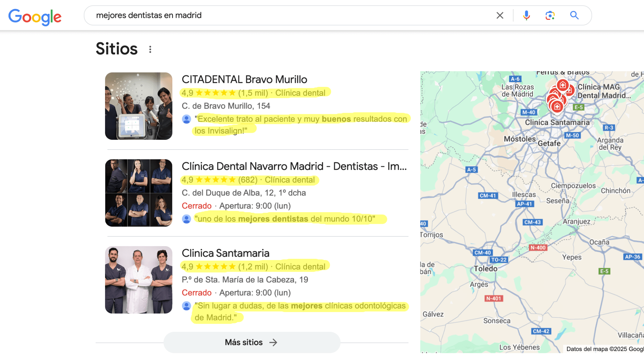The width and height of the screenshot is (644, 357).
Task: Click Navarro rating 4,9 (682) line
Action: [248, 180]
